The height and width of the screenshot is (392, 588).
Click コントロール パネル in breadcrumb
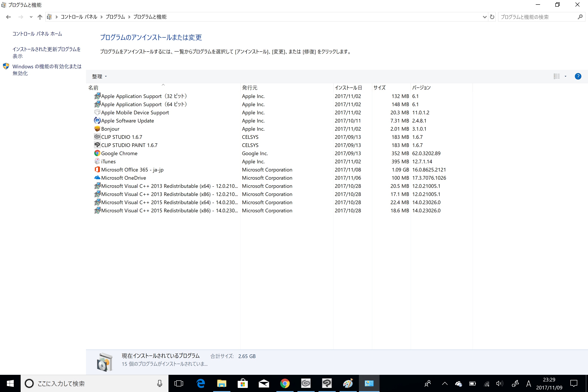(79, 17)
